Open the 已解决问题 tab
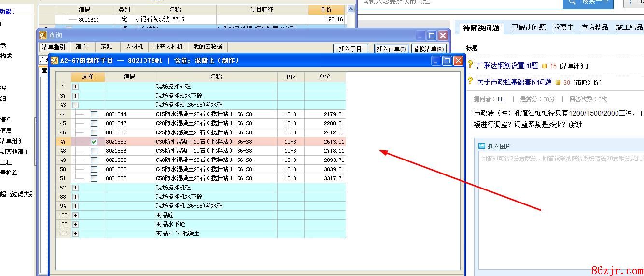The height and width of the screenshot is (276, 644). (x=529, y=28)
